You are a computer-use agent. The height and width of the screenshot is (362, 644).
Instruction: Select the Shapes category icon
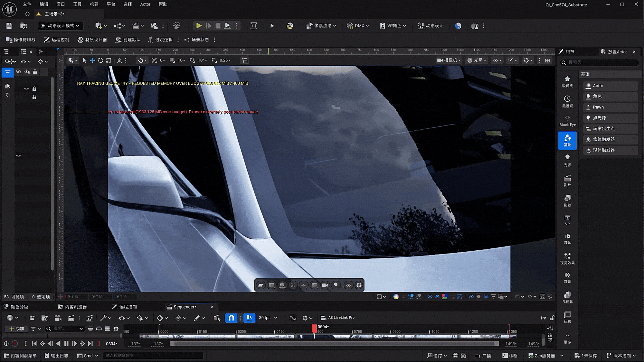click(567, 200)
